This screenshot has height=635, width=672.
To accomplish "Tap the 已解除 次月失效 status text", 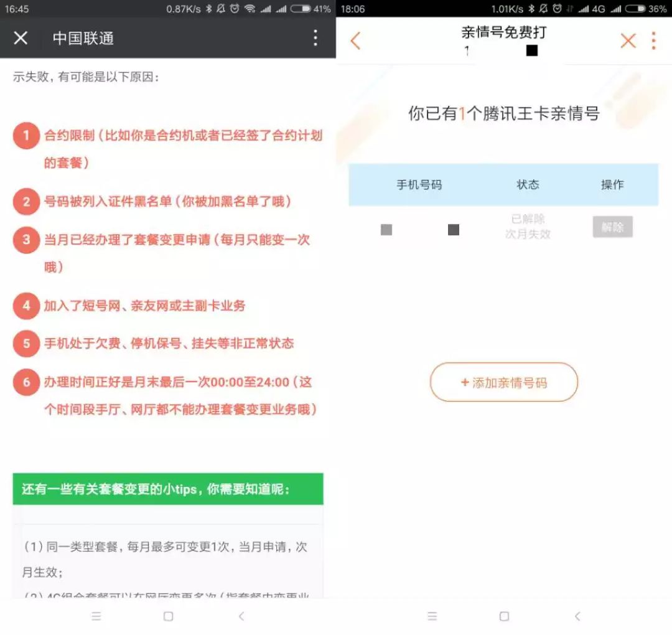I will tap(528, 227).
